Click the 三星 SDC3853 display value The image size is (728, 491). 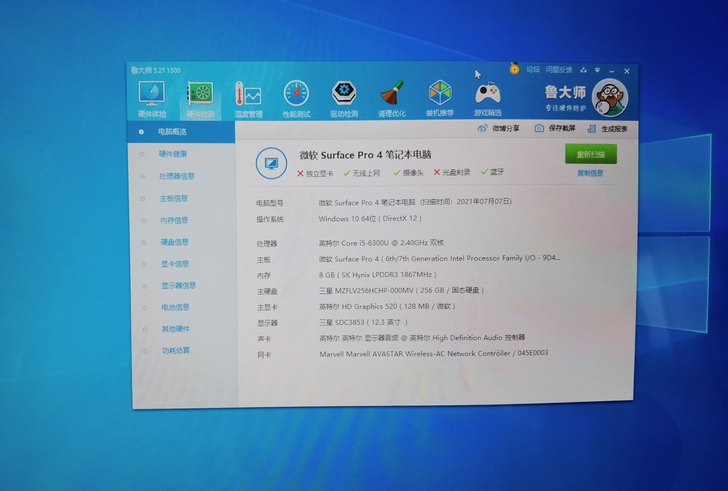(364, 322)
